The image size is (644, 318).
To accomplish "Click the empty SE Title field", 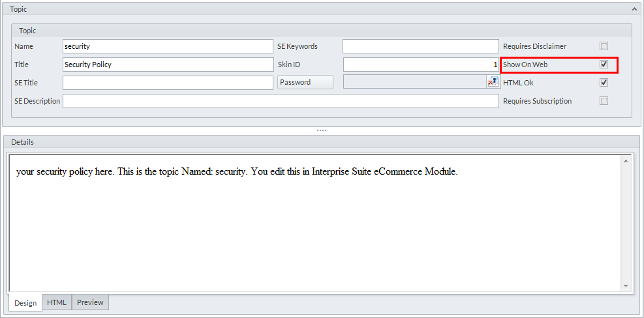I will [x=168, y=83].
